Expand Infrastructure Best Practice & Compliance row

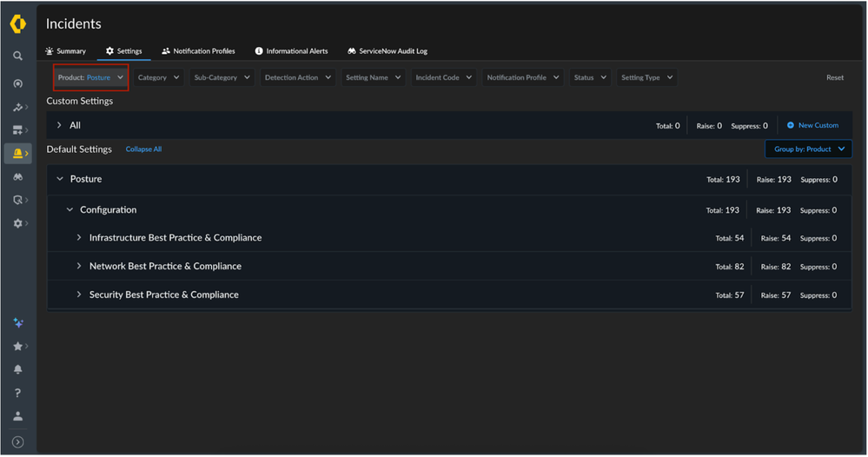tap(79, 238)
